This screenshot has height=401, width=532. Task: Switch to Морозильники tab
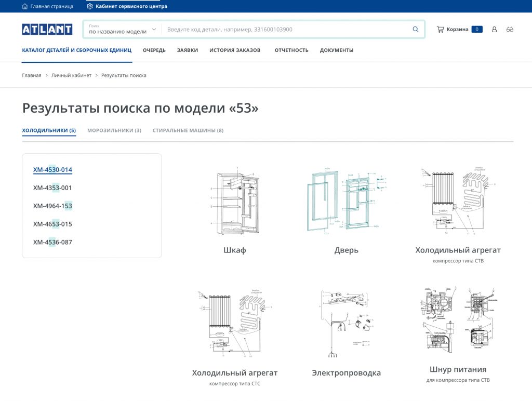pyautogui.click(x=114, y=130)
